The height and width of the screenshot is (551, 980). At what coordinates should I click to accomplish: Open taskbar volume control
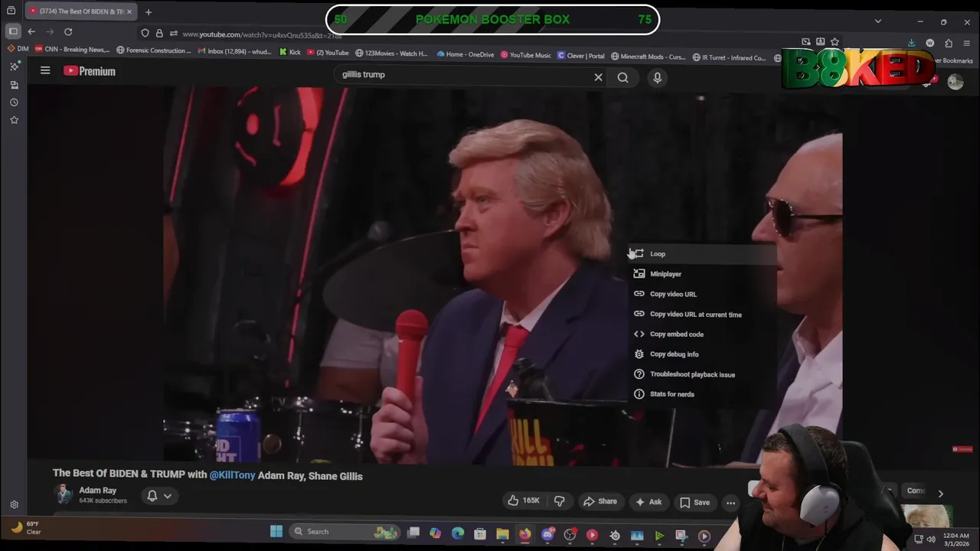(x=931, y=539)
